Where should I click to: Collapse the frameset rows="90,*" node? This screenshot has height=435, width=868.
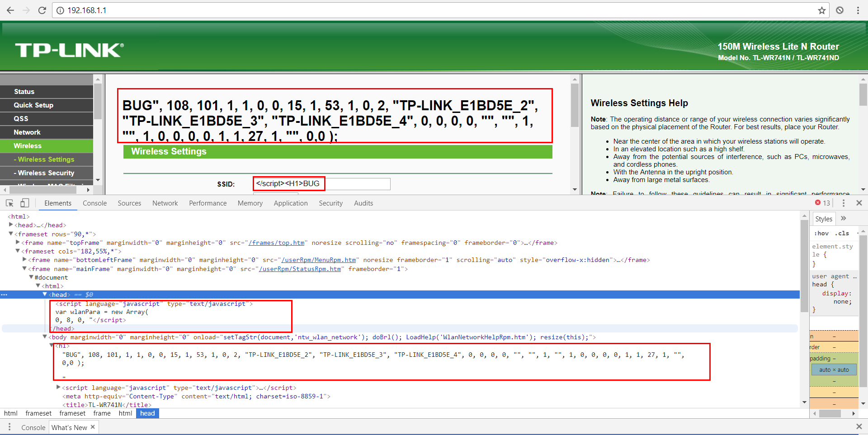coord(11,234)
